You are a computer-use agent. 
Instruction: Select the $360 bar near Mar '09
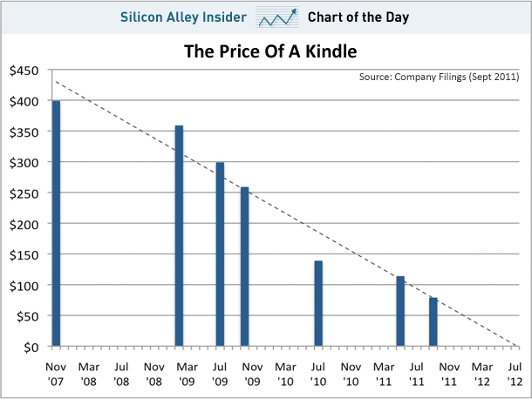pos(179,235)
